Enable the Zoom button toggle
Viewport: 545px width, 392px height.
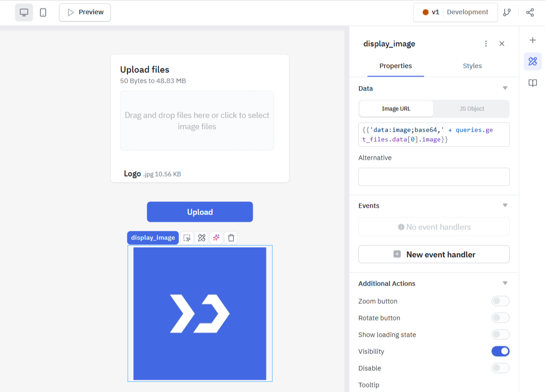pyautogui.click(x=500, y=301)
